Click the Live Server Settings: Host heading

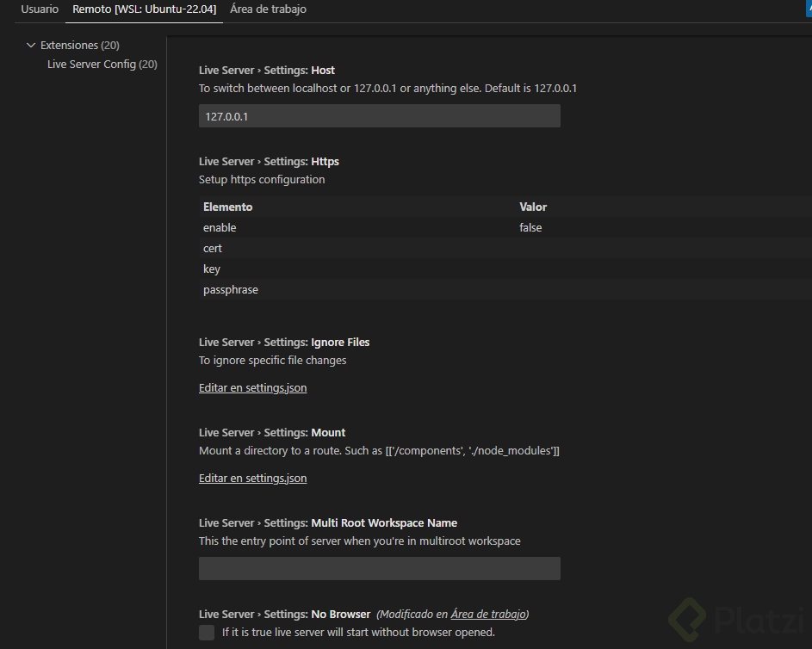click(x=267, y=71)
